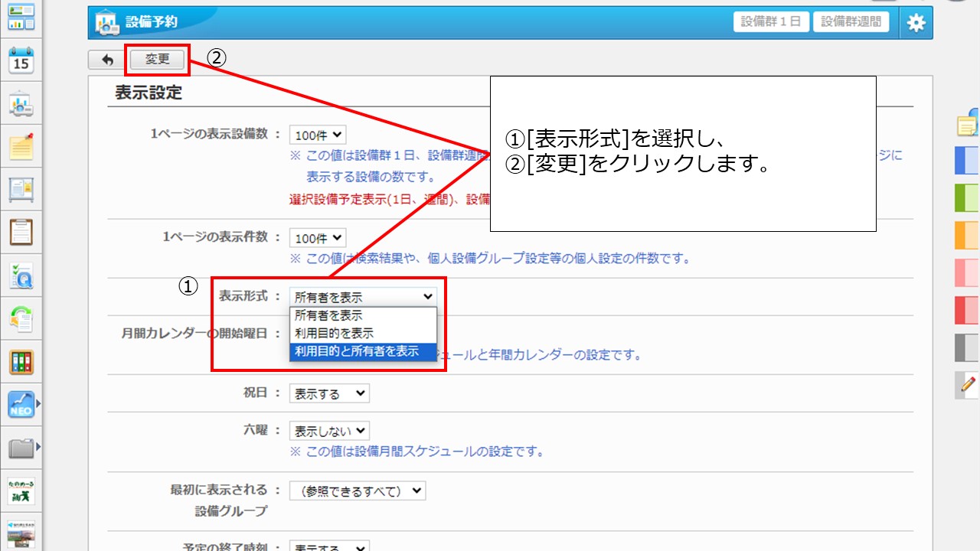Open the yellow sticky memo icon in sidebar
Viewport: 980px width, 551px height.
(21, 146)
